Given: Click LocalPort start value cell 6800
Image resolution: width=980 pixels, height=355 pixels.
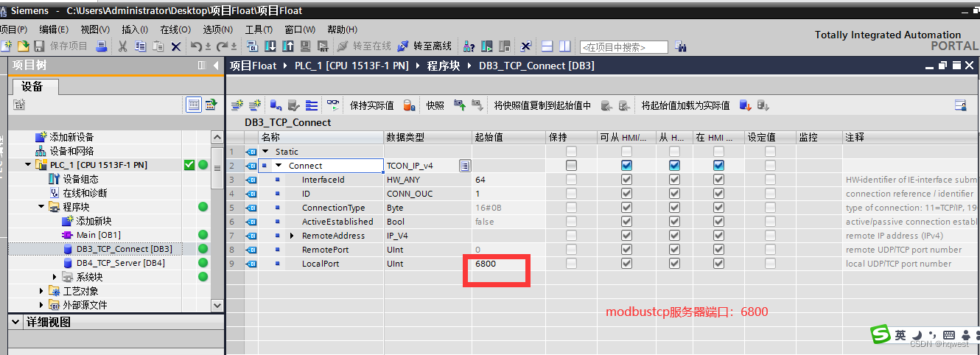Looking at the screenshot, I should point(508,264).
